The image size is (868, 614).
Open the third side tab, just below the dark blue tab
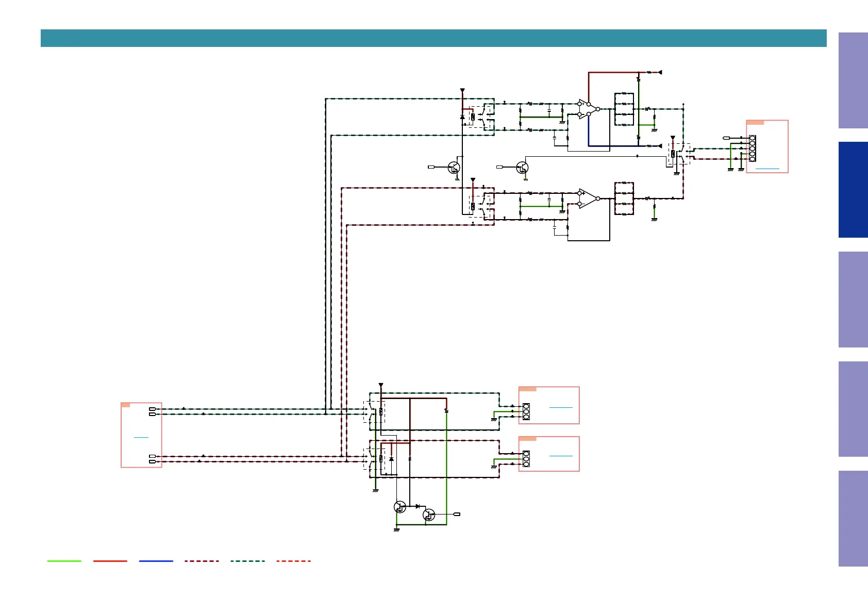pyautogui.click(x=853, y=300)
